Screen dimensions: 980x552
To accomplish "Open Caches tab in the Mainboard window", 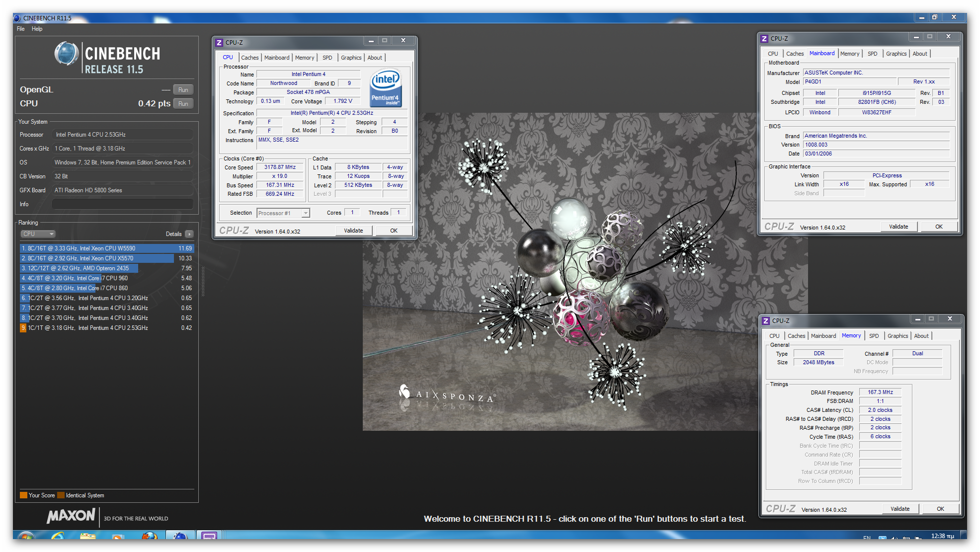I will pyautogui.click(x=795, y=54).
